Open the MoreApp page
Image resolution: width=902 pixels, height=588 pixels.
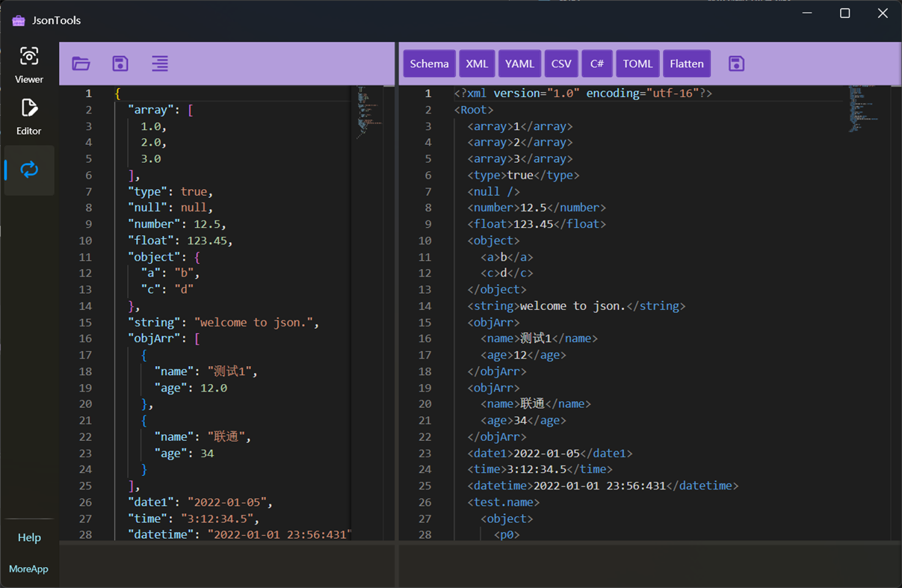pos(28,569)
